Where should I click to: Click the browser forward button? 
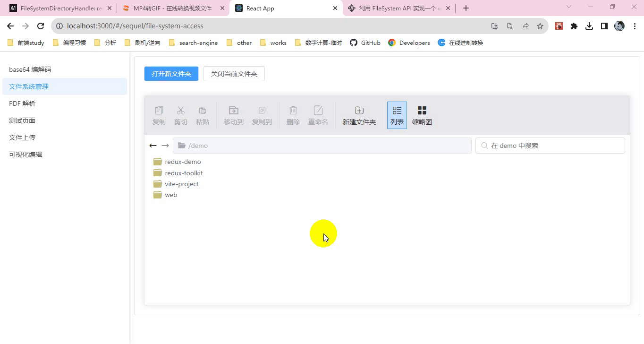(x=25, y=26)
